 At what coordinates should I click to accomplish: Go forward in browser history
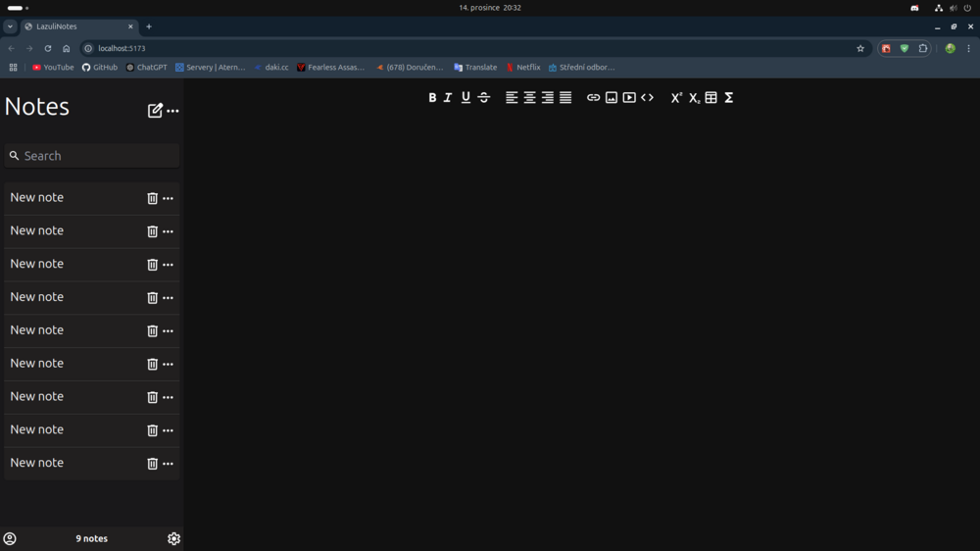click(29, 48)
